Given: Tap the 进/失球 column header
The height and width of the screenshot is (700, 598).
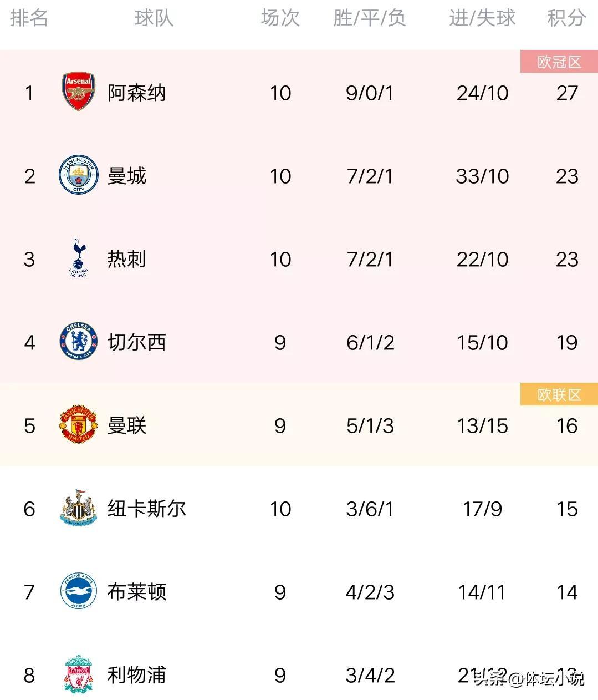Looking at the screenshot, I should 482,18.
